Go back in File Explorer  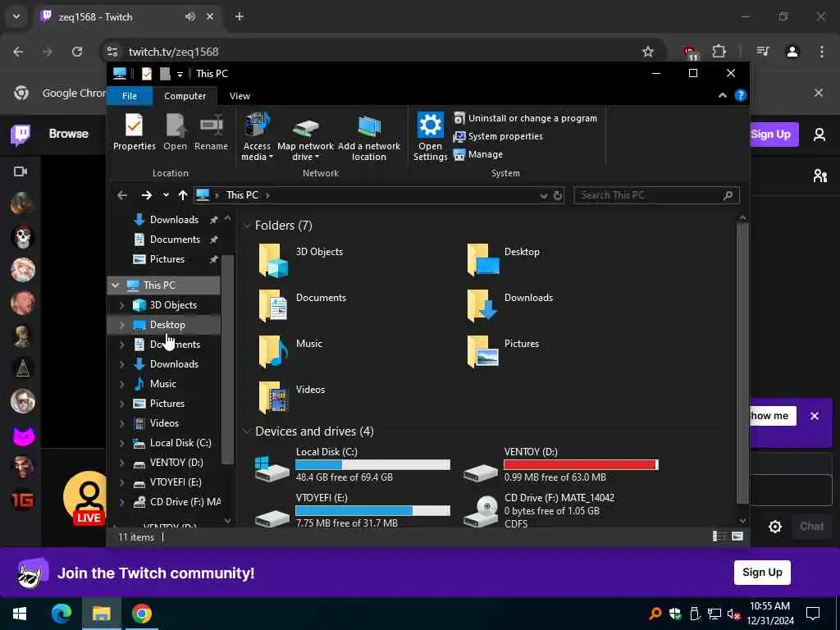[122, 195]
